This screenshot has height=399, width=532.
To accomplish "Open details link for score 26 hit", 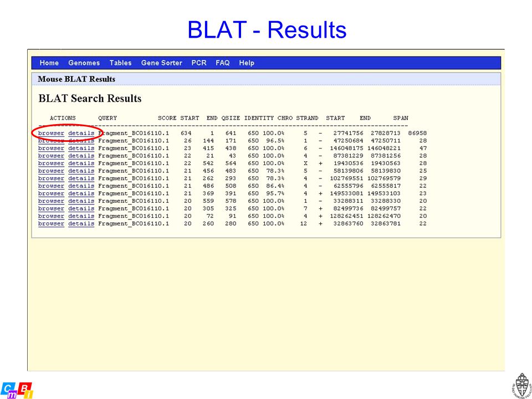I will coord(81,140).
